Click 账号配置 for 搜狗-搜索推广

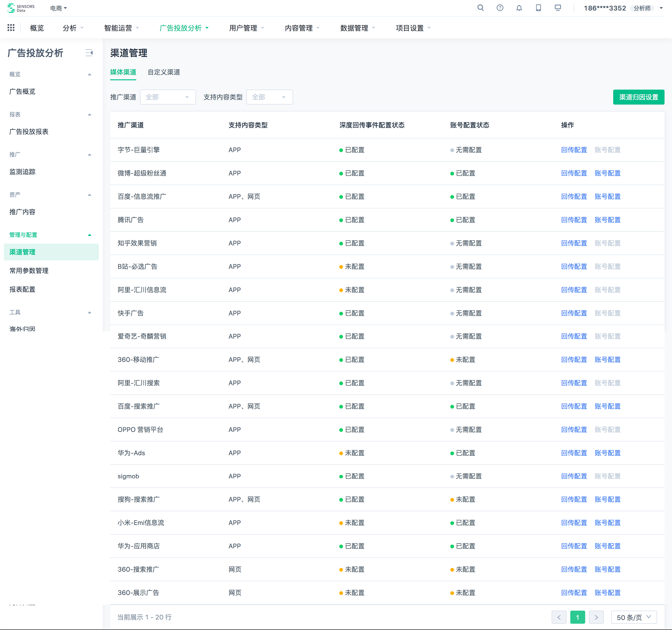tap(607, 500)
